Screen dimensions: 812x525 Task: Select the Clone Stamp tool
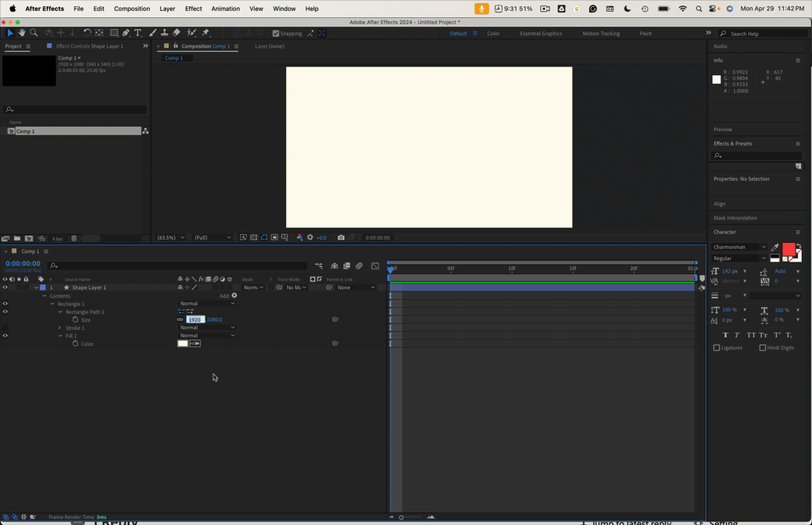[164, 33]
